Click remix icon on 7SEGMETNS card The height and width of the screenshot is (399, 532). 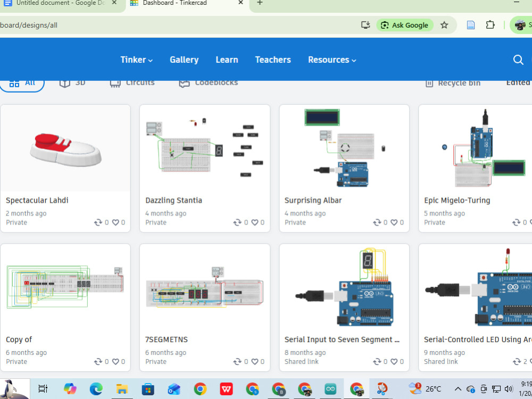(x=237, y=362)
